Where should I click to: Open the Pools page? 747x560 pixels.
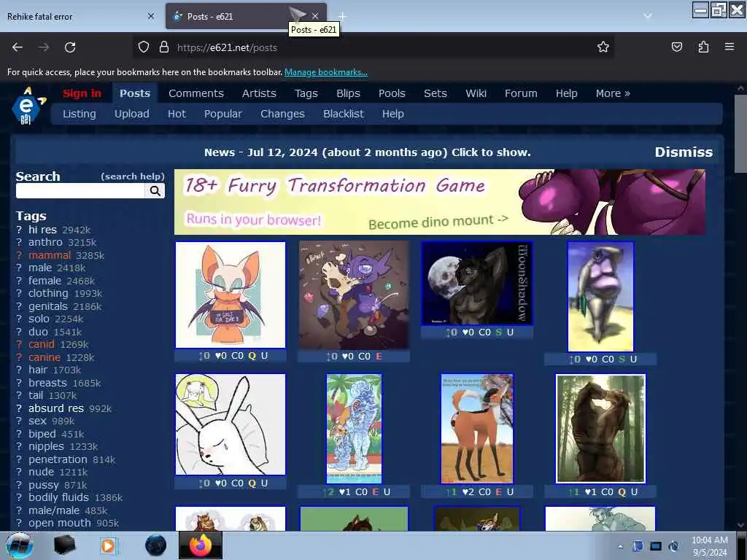392,93
